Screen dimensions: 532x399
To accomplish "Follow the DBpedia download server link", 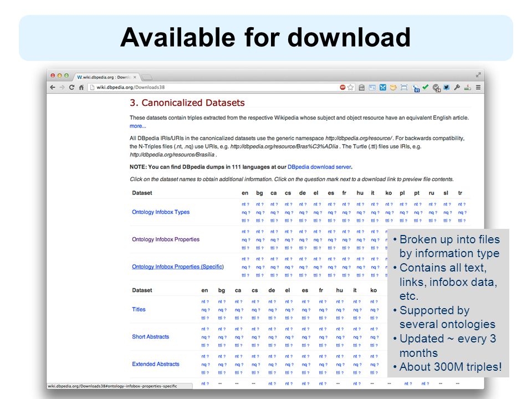I will click(319, 167).
